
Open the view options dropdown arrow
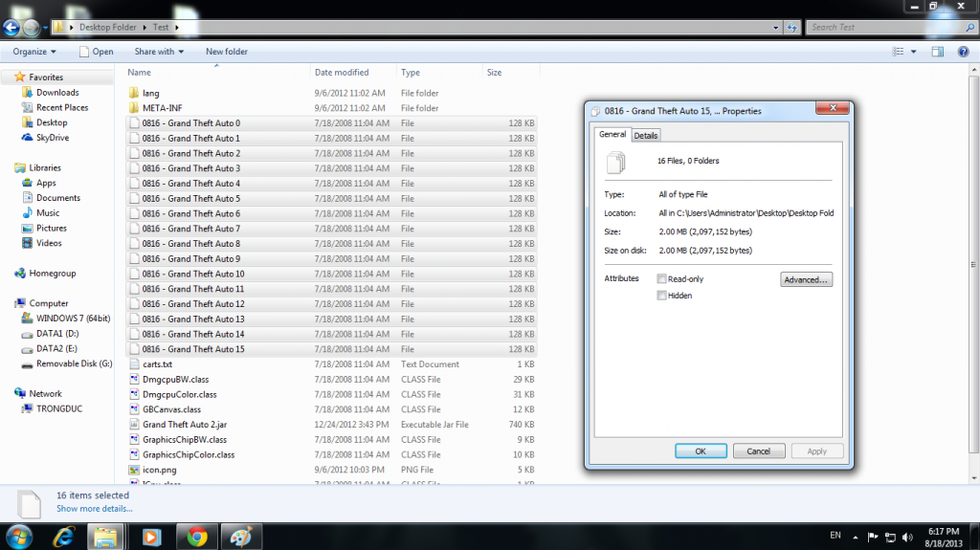click(914, 52)
